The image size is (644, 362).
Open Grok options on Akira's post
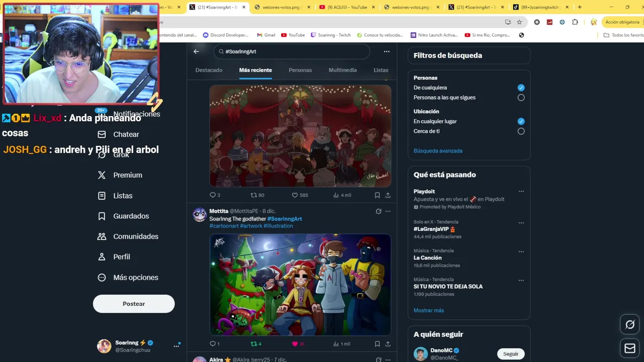point(378,359)
